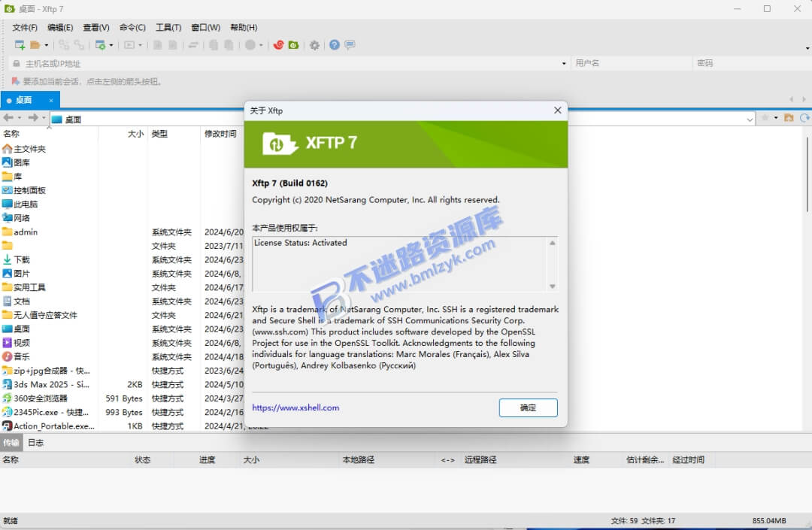Select the 图库 item
Image resolution: width=812 pixels, height=530 pixels.
click(16, 162)
